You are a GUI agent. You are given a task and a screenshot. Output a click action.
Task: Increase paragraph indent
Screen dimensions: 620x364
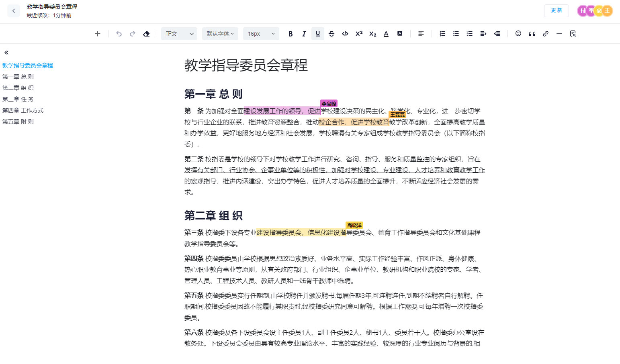point(483,34)
